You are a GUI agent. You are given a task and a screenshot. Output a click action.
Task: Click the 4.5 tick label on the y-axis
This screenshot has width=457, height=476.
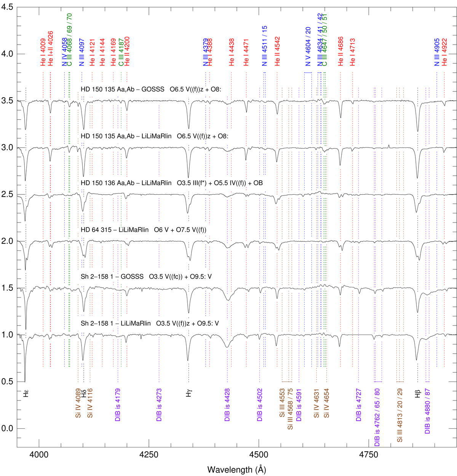pyautogui.click(x=8, y=7)
